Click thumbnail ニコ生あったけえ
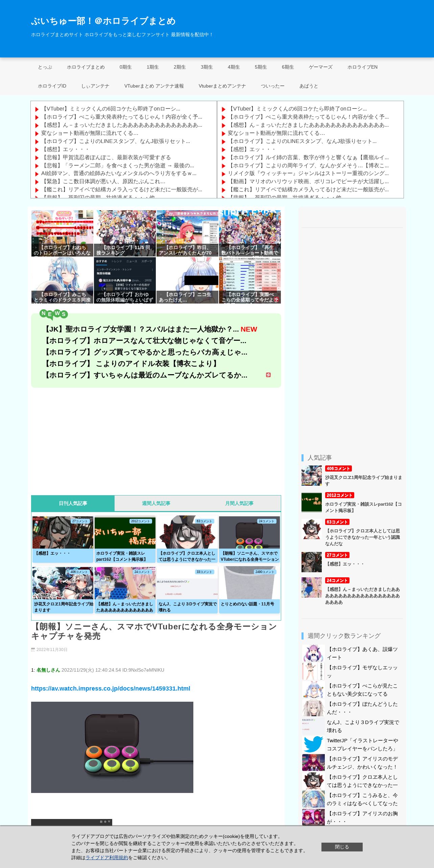 (x=187, y=280)
